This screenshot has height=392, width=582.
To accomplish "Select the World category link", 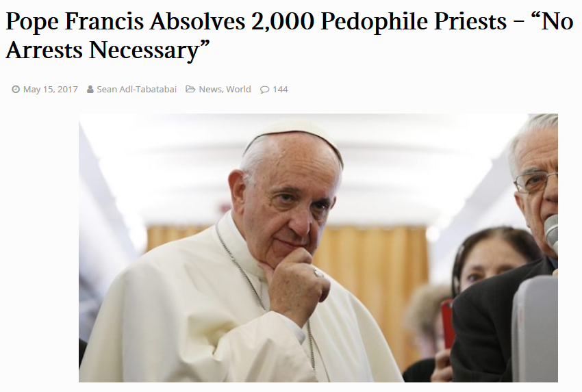I will tap(238, 90).
